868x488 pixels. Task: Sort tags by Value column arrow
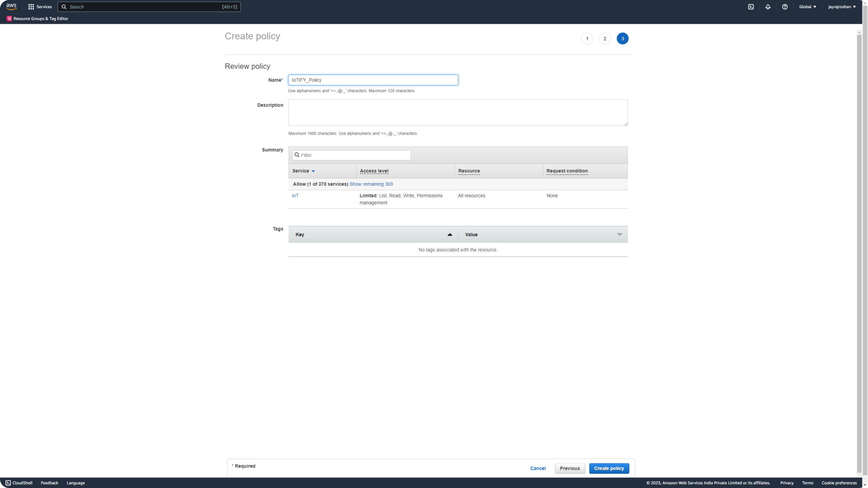[619, 235]
